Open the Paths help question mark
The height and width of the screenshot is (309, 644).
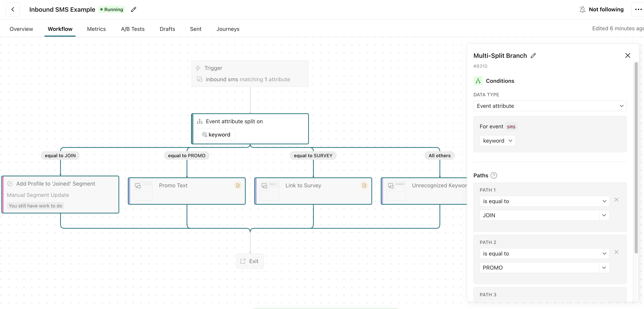click(x=494, y=175)
